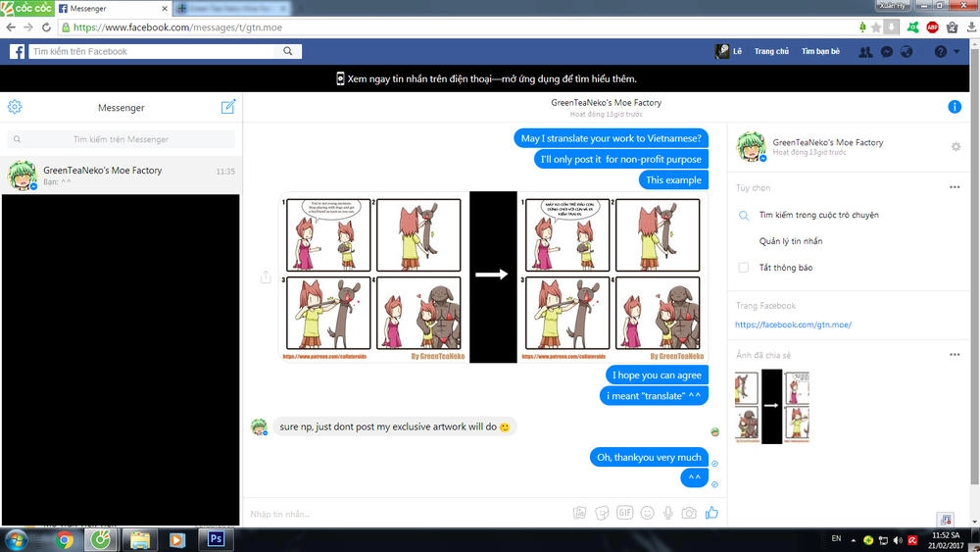Open the sticker picker
Image resolution: width=980 pixels, height=552 pixels.
point(602,513)
